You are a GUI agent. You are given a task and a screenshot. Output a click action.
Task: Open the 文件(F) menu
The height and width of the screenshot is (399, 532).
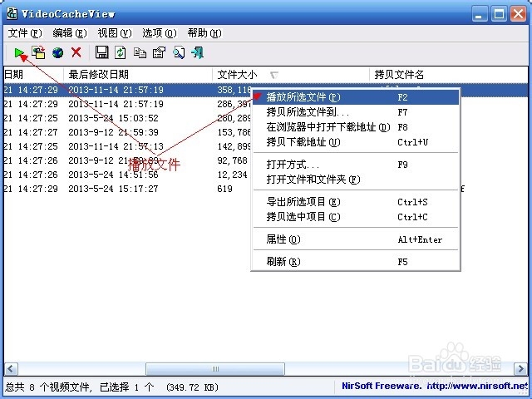coord(25,33)
